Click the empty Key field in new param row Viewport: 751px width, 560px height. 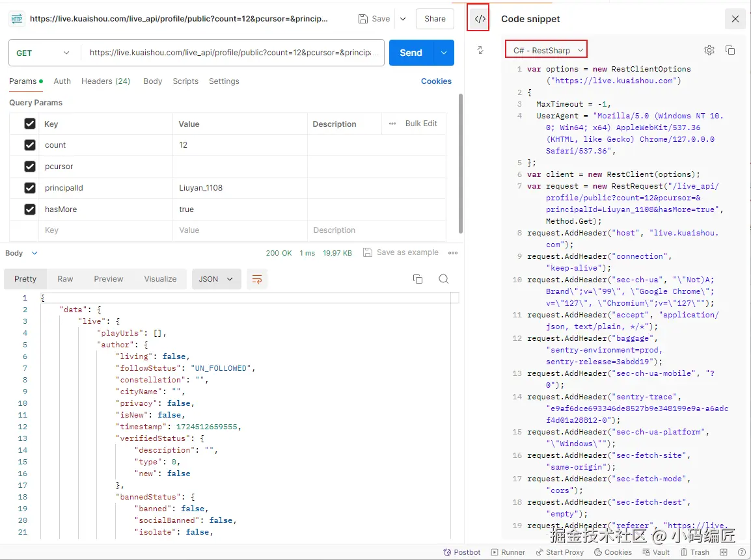(x=105, y=230)
